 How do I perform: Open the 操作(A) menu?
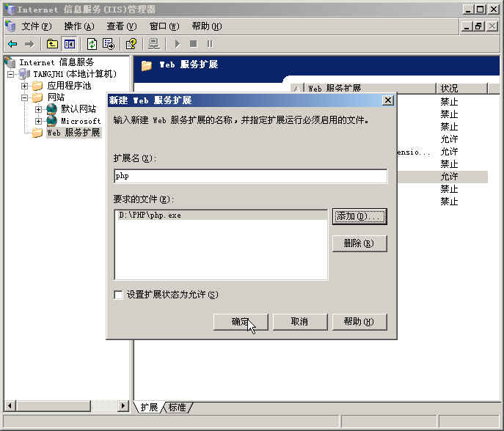click(x=79, y=26)
